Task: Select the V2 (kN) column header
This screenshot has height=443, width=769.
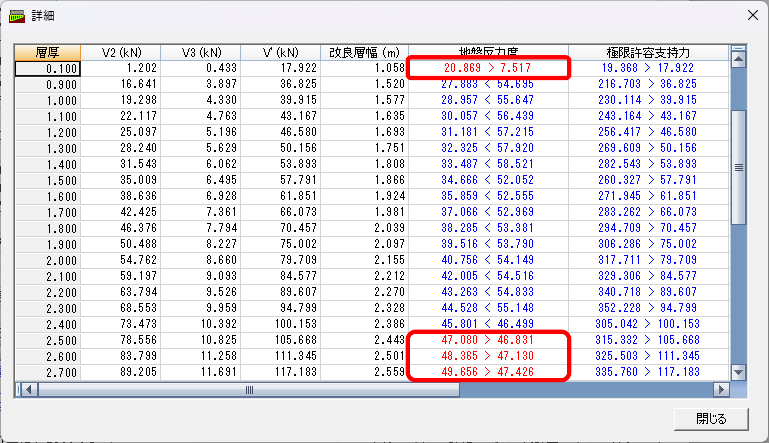Action: 121,52
